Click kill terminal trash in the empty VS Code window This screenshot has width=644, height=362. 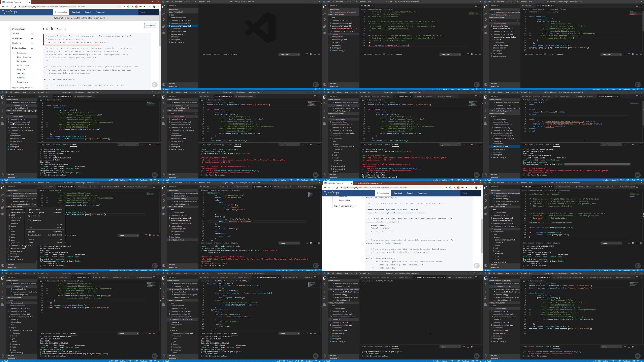click(311, 54)
